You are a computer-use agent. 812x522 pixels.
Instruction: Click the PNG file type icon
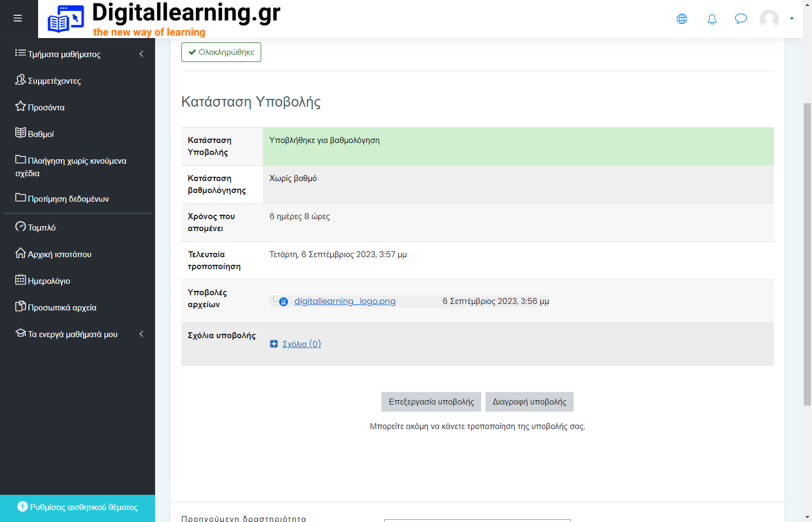point(284,302)
